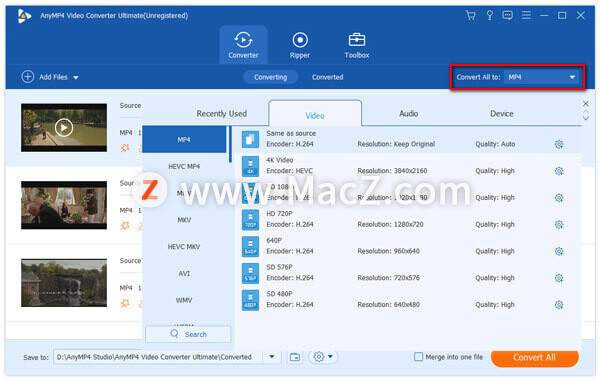600x380 pixels.
Task: Click the Save to path field
Action: click(x=158, y=357)
